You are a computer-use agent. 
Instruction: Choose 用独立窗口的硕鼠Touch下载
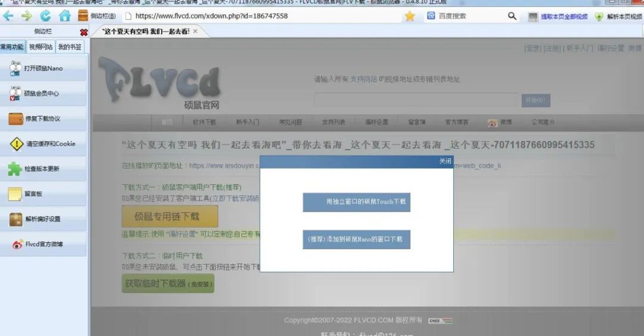click(357, 202)
